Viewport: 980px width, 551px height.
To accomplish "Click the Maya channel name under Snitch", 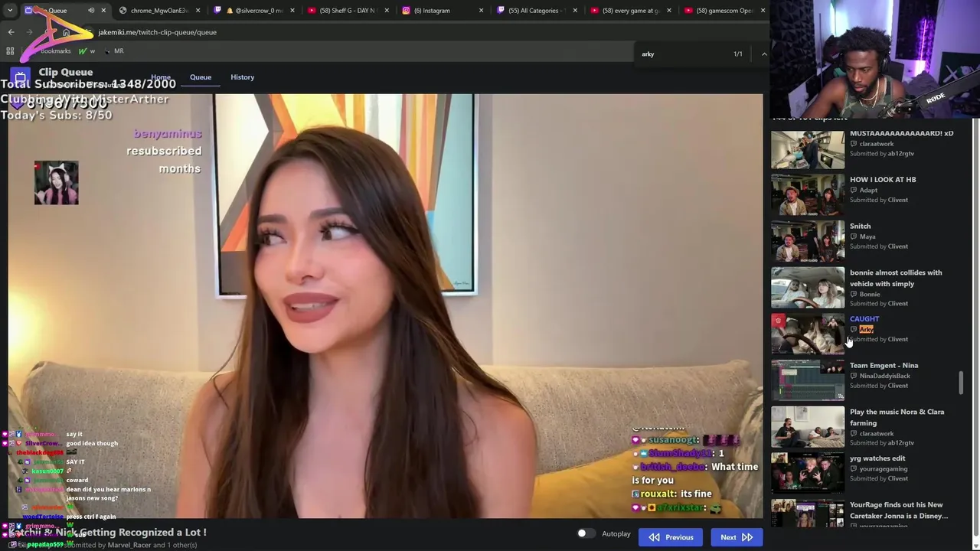I will (x=867, y=236).
